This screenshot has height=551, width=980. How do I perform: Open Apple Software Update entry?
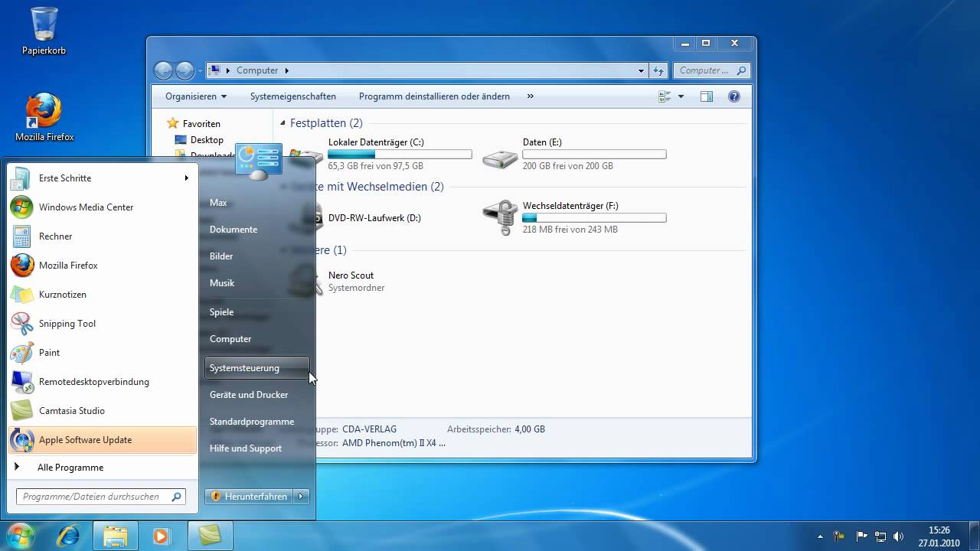pos(102,440)
